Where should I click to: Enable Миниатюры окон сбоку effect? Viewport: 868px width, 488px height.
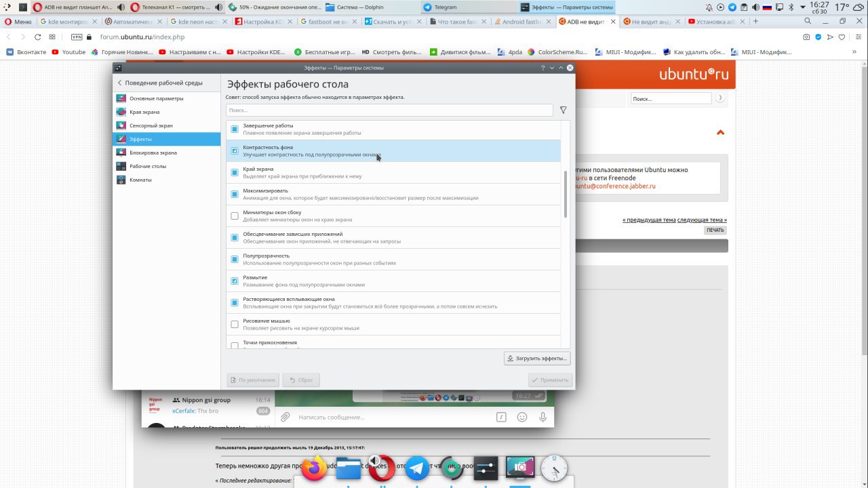tap(235, 216)
